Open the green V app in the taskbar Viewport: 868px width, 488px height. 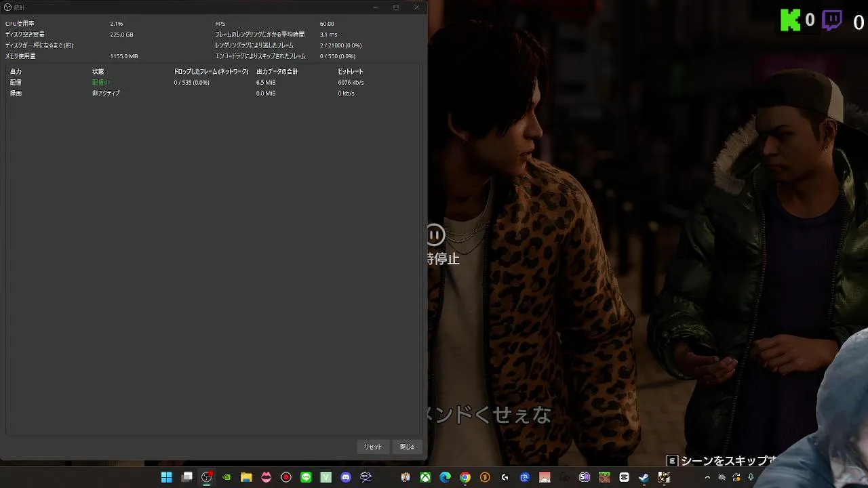tap(325, 477)
